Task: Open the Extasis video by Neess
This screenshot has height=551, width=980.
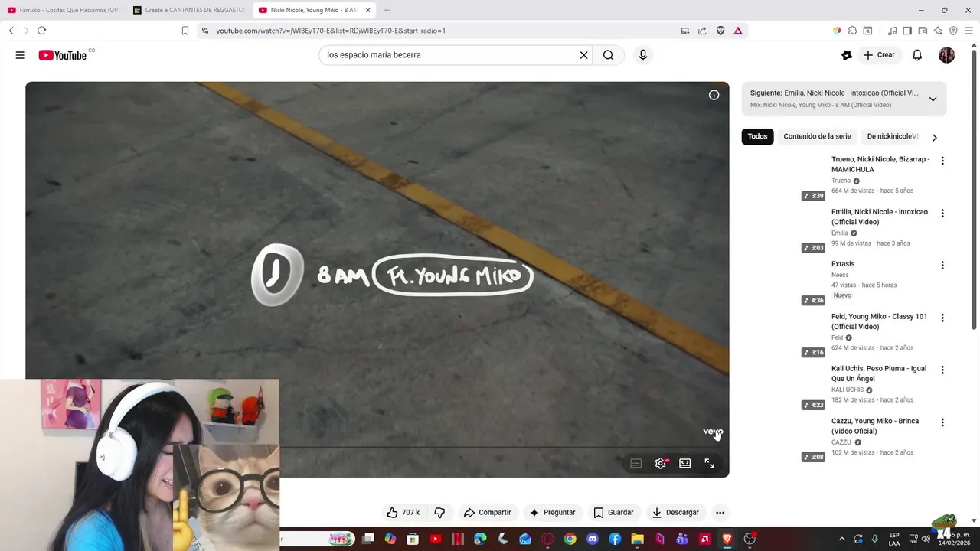Action: (843, 264)
